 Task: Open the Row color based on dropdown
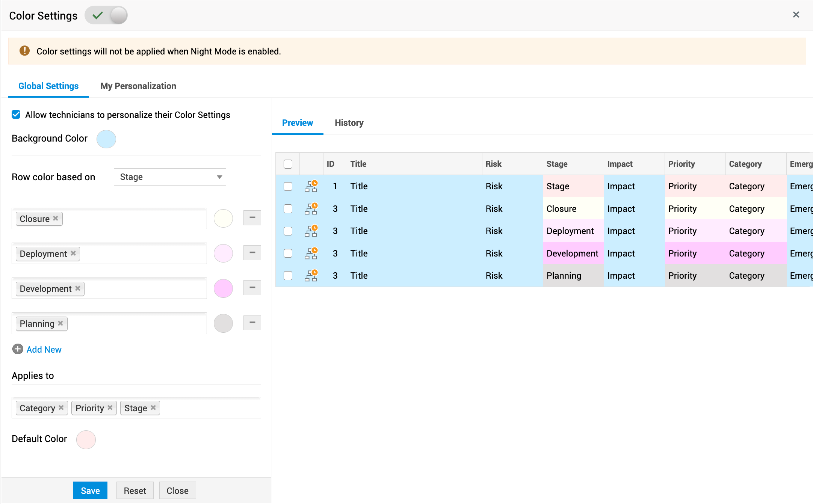170,177
